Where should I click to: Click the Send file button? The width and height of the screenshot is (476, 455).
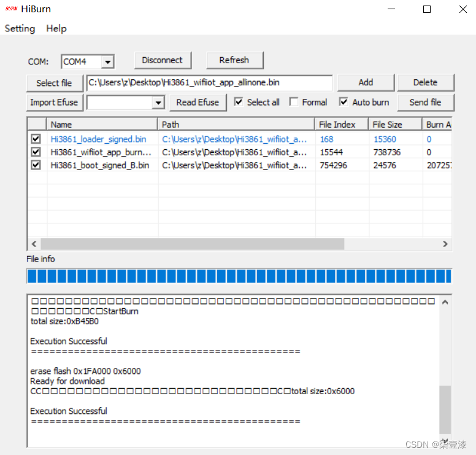[426, 103]
